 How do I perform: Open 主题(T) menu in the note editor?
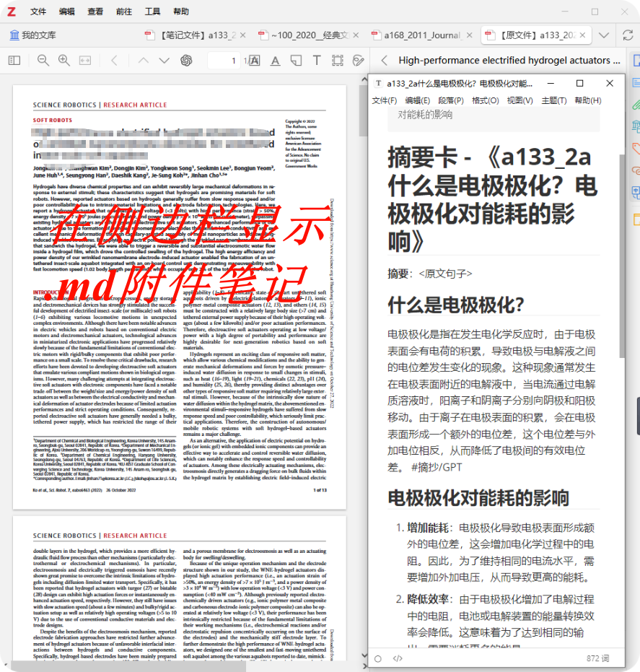coord(554,100)
